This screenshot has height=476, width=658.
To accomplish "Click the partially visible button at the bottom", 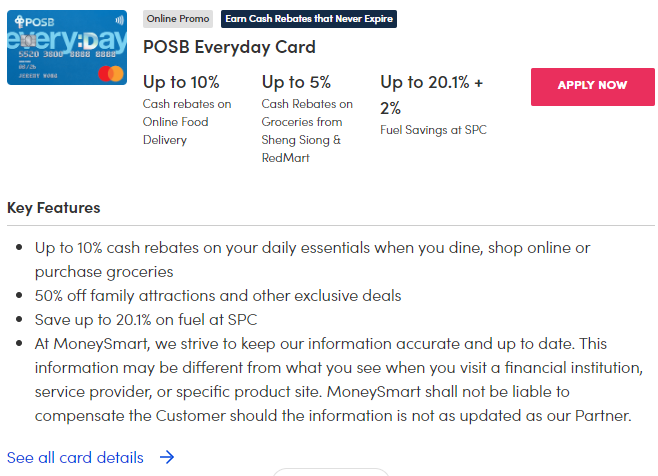I will tap(329, 471).
